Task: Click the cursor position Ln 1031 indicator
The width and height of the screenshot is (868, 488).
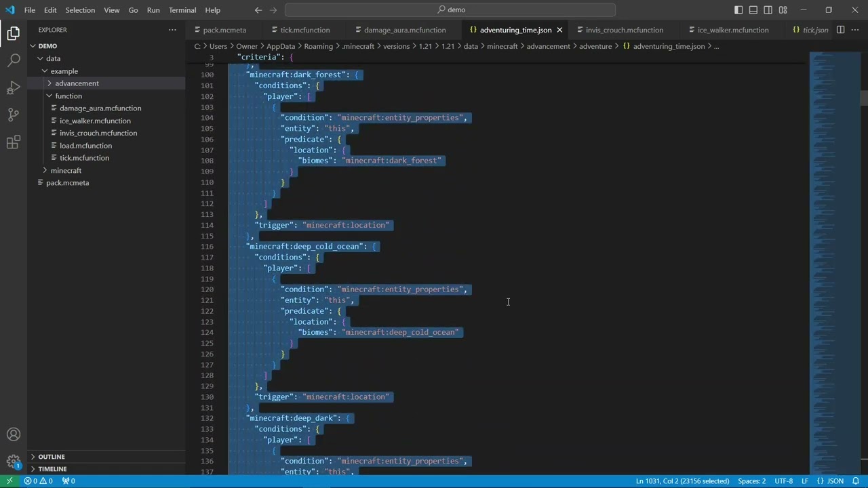Action: [682, 481]
